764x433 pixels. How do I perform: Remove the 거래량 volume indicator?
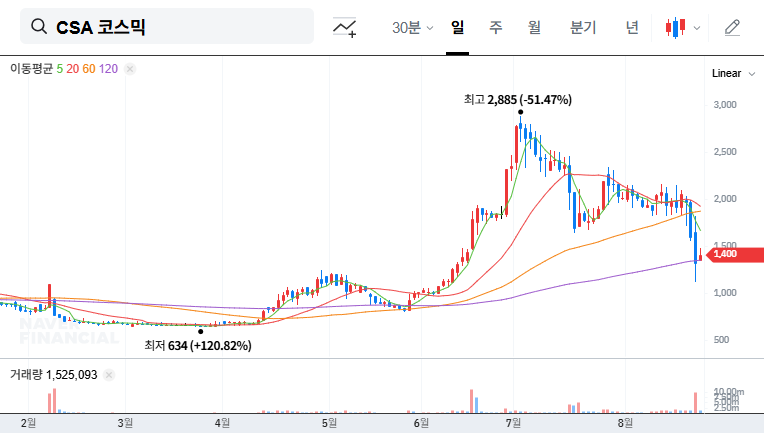point(109,375)
